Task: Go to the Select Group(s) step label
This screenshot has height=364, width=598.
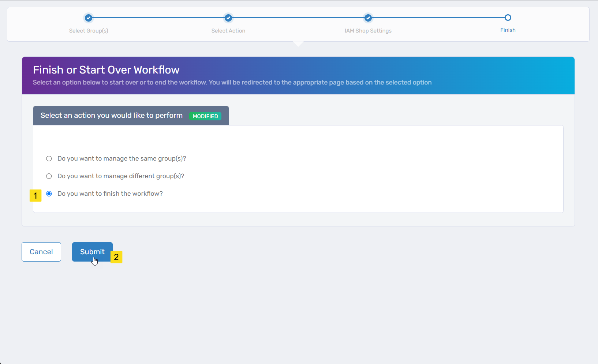Action: click(89, 31)
